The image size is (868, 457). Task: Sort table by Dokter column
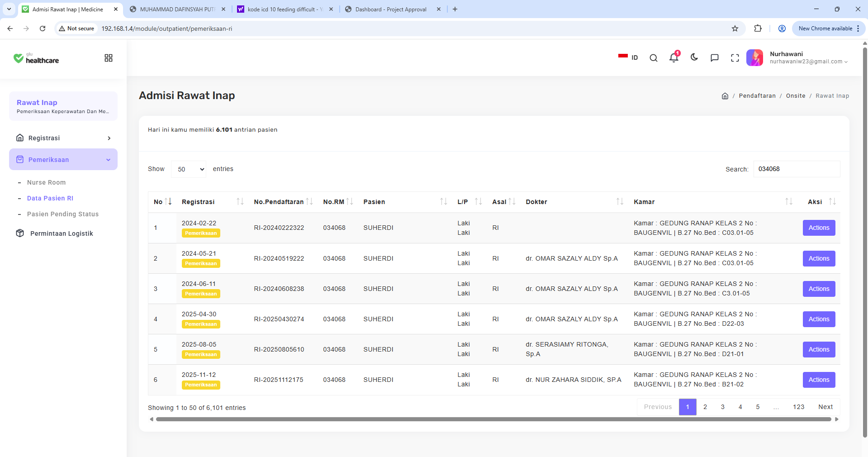click(x=574, y=202)
